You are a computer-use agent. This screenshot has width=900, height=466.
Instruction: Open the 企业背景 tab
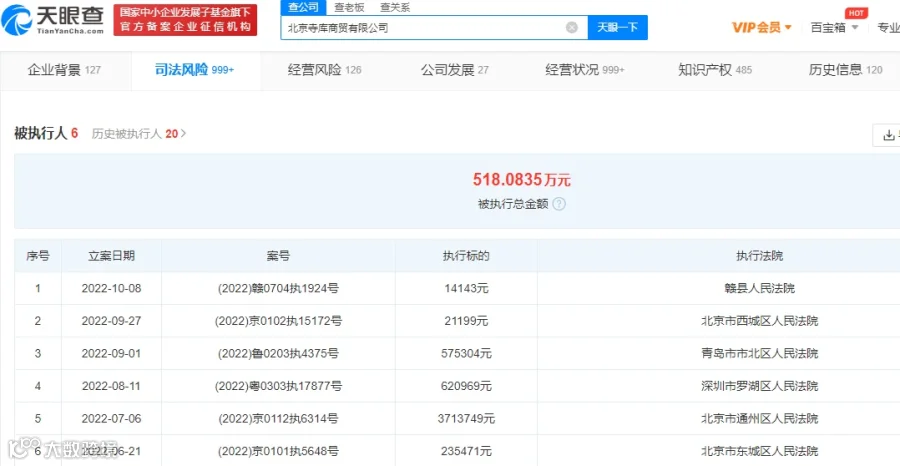pyautogui.click(x=65, y=70)
